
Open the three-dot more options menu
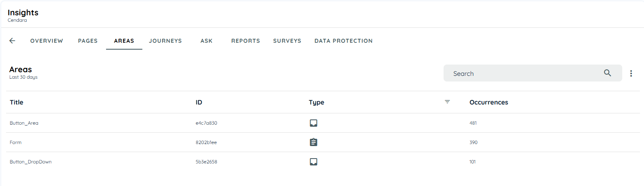coord(631,73)
